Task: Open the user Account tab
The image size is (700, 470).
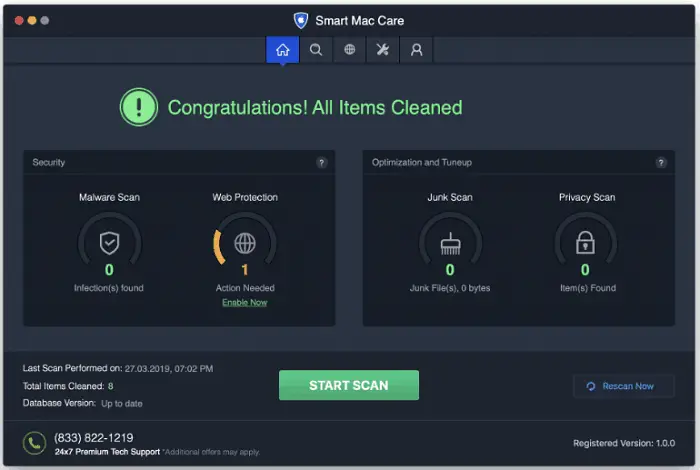Action: tap(417, 50)
